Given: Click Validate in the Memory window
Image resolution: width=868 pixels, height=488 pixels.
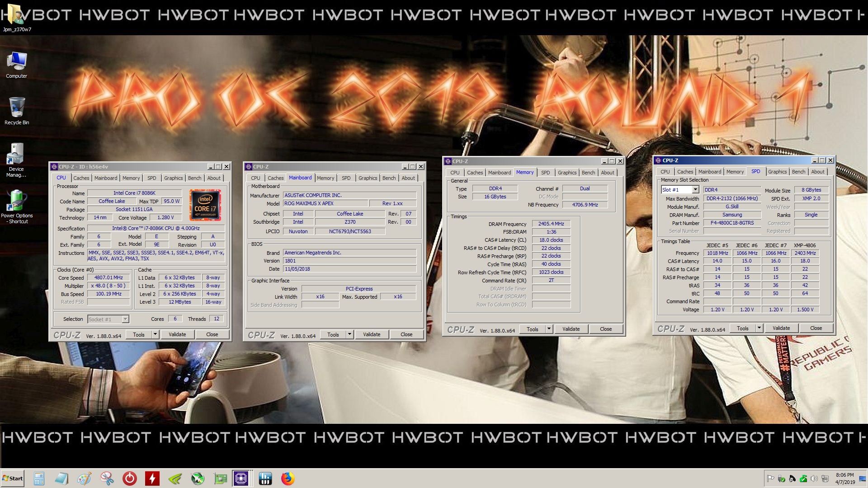Looking at the screenshot, I should pyautogui.click(x=571, y=329).
